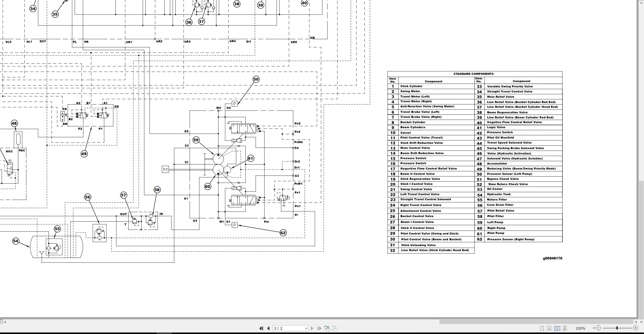Select continuous facing view layout

click(565, 328)
